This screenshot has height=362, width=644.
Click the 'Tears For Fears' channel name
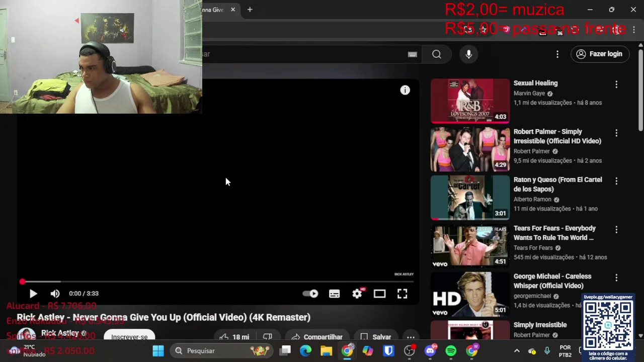[533, 248]
